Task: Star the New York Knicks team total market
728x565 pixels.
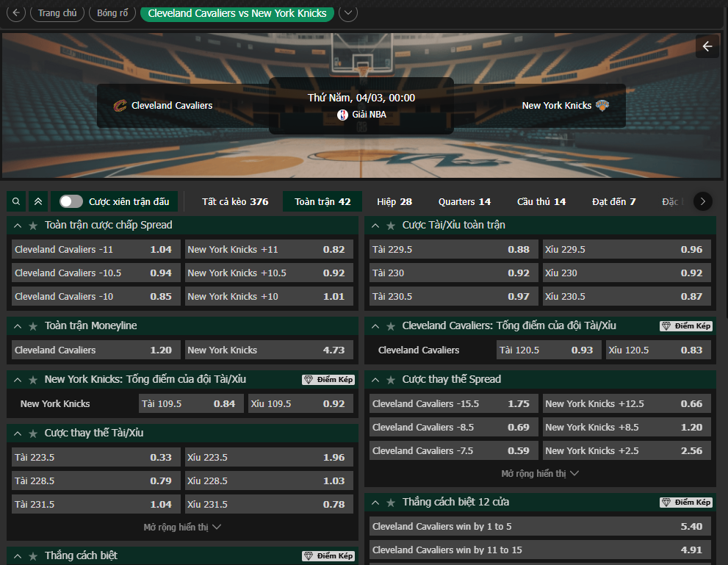Action: [x=33, y=380]
